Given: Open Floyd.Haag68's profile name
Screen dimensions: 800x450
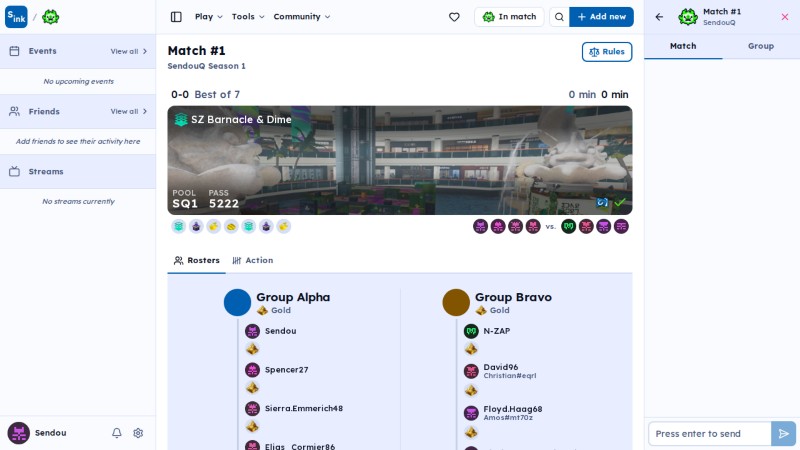Looking at the screenshot, I should (x=513, y=409).
